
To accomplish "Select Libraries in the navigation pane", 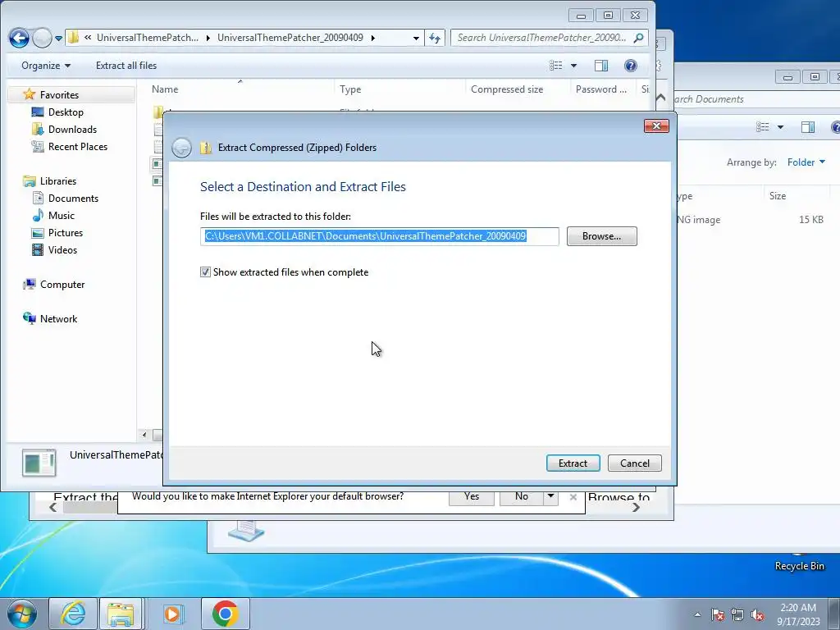I will [x=58, y=181].
